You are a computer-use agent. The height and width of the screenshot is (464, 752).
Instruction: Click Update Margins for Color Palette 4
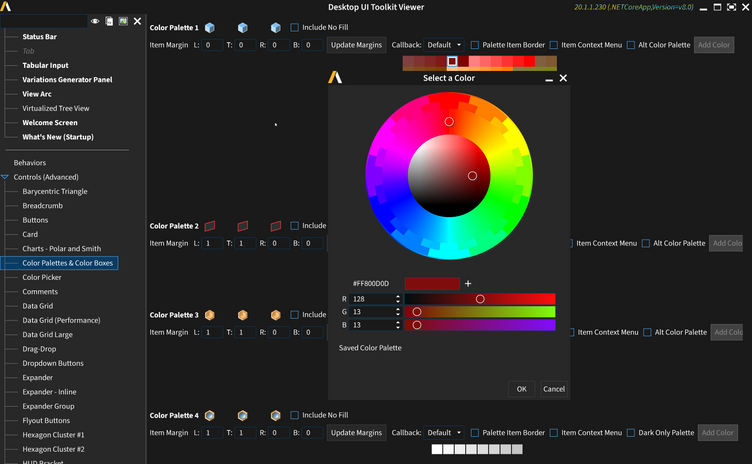(356, 433)
